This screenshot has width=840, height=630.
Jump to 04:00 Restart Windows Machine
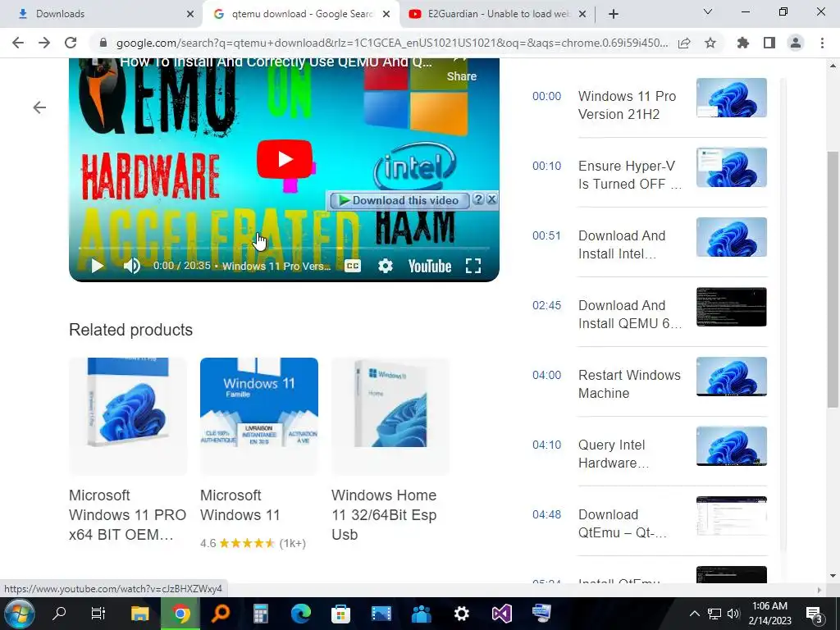click(649, 384)
